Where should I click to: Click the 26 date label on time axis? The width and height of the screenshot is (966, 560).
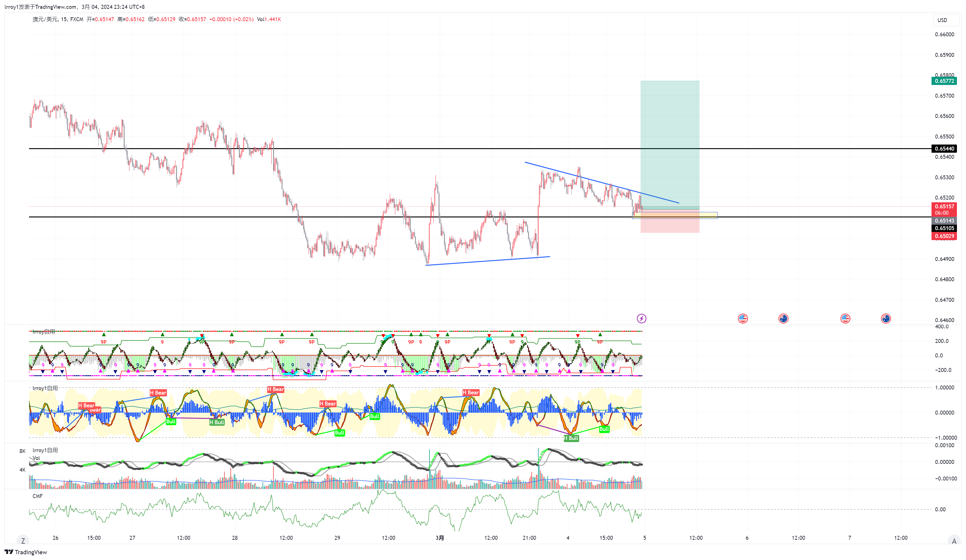(56, 538)
